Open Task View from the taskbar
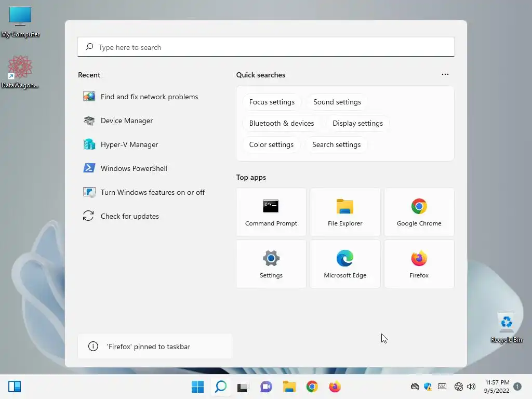This screenshot has height=399, width=532. tap(243, 387)
